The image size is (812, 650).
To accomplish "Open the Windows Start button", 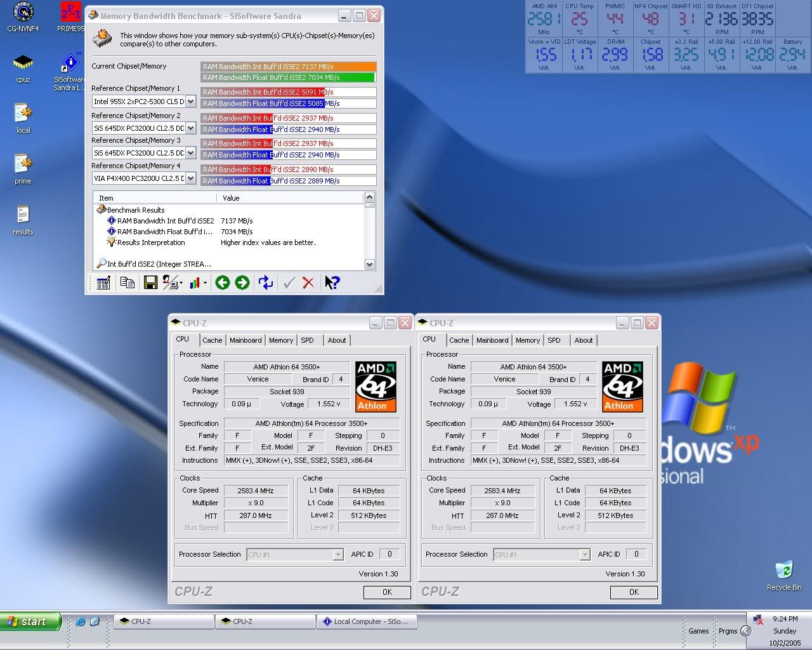I will pos(30,622).
